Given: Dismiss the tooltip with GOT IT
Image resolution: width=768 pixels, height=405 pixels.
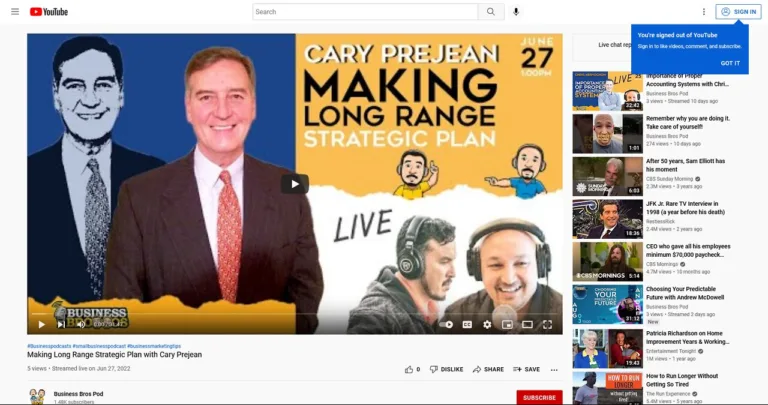Looking at the screenshot, I should pyautogui.click(x=730, y=63).
